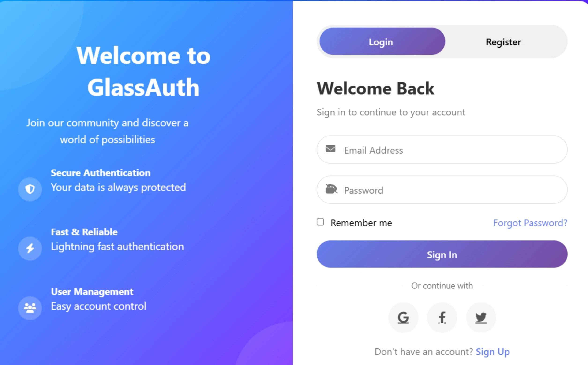Follow the Sign Up link
The width and height of the screenshot is (588, 365).
click(x=492, y=352)
